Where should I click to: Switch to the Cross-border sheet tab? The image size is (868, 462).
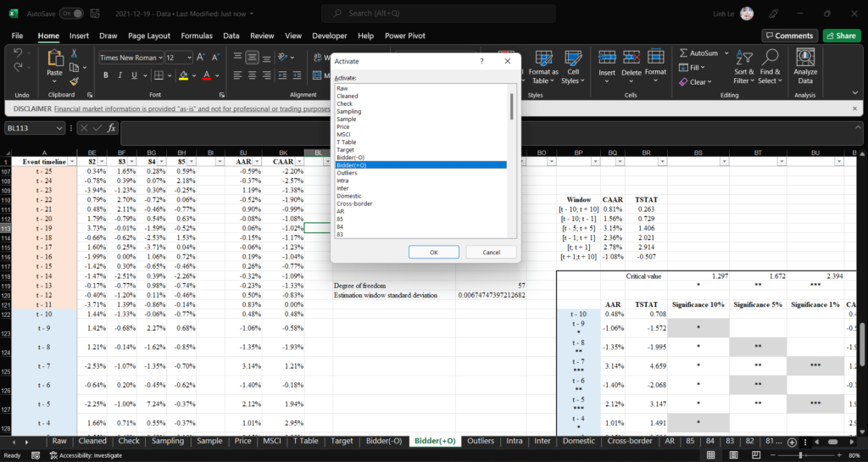630,441
